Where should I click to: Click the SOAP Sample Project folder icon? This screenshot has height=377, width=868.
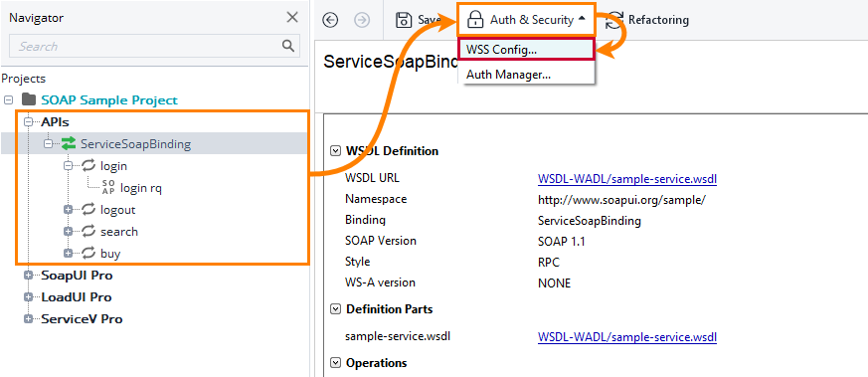[x=28, y=100]
